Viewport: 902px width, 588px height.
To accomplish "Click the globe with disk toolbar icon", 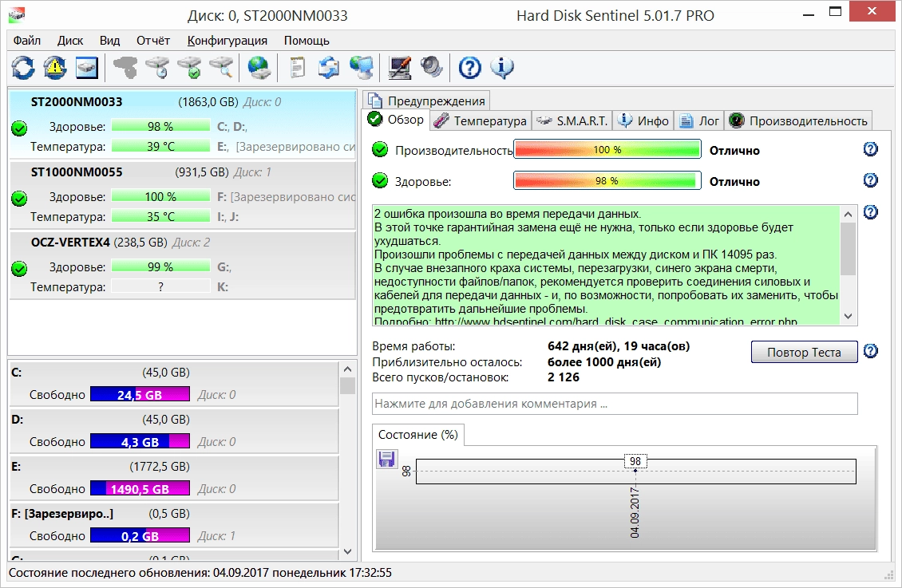I will point(259,68).
